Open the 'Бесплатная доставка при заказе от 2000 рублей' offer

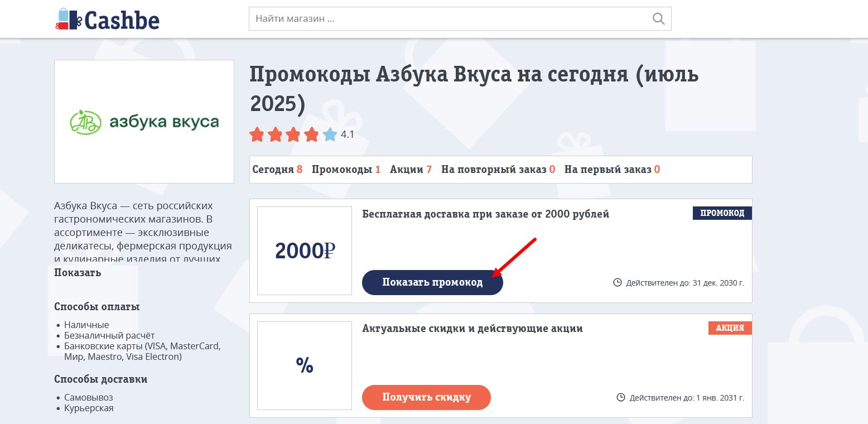pos(485,214)
